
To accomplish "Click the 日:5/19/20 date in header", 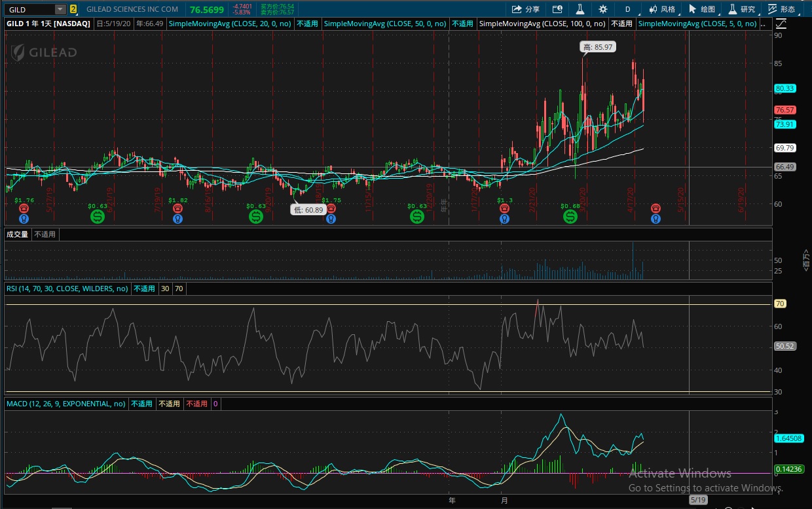I will pyautogui.click(x=115, y=24).
